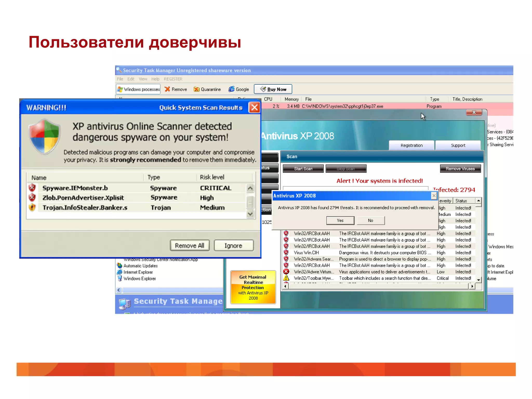532x399 pixels.
Task: Click Remove All in the WARNING dialog
Action: [190, 245]
